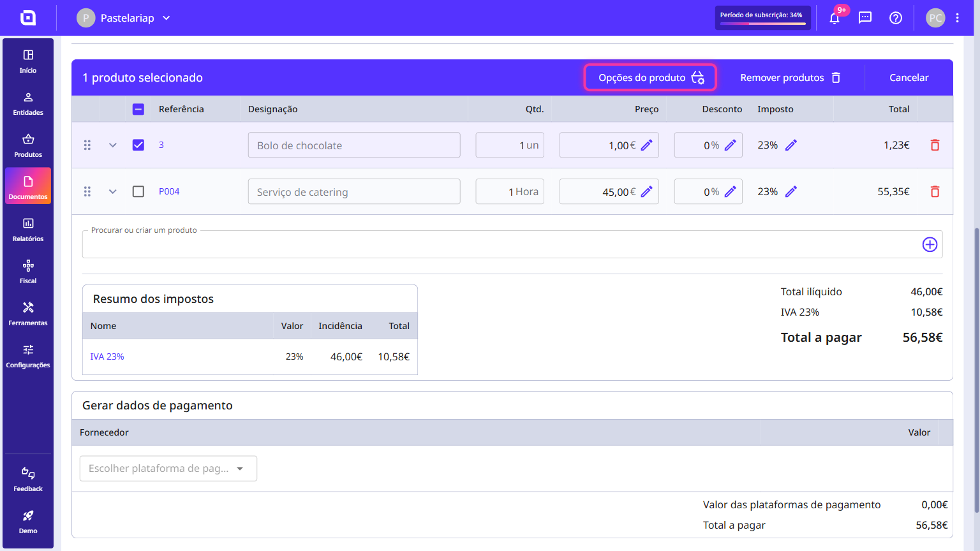Click the vertical page scrollbar

[976, 370]
